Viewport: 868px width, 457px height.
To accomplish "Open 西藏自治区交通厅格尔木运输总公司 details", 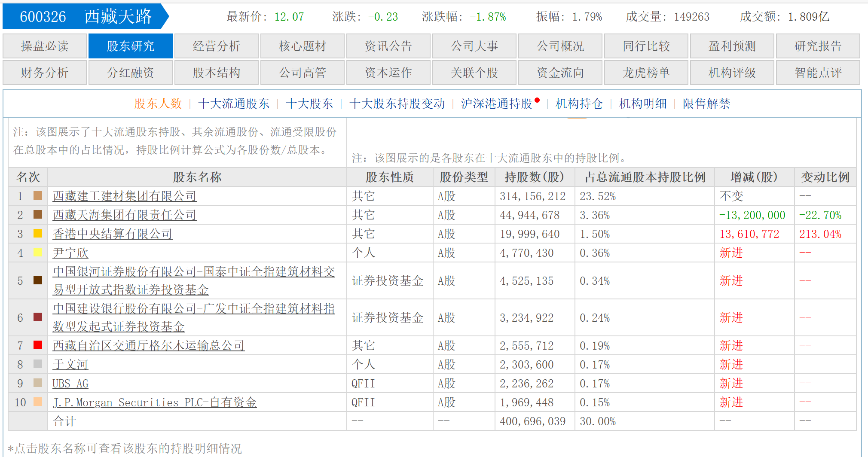I will [149, 346].
